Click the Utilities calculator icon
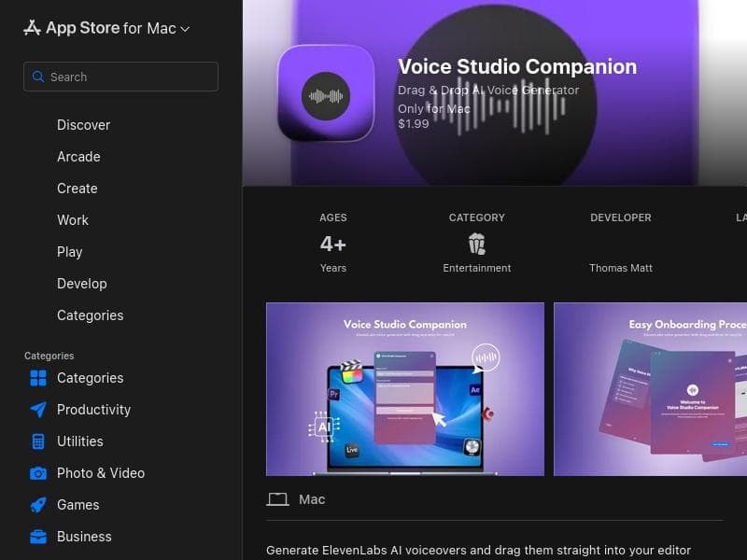The image size is (747, 560). (38, 441)
